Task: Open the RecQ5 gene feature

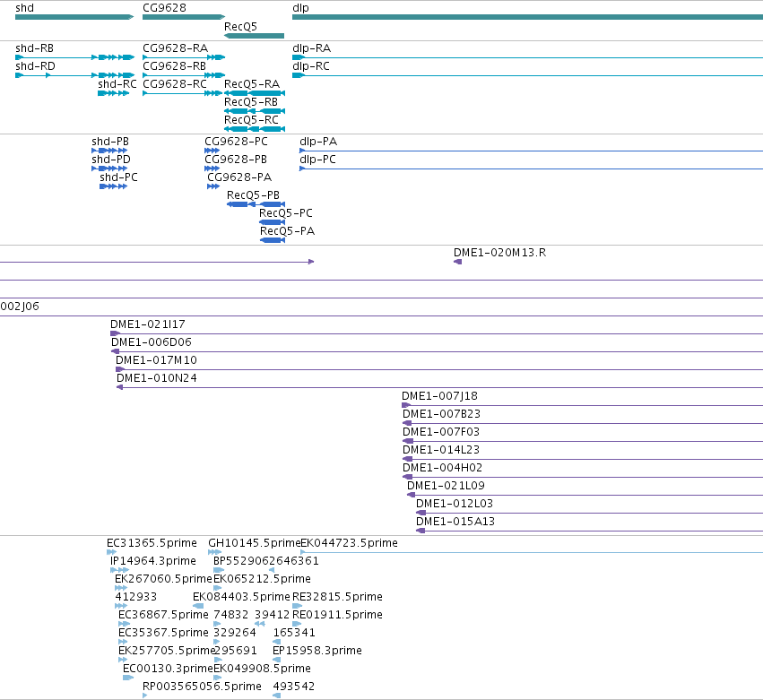Action: (254, 36)
